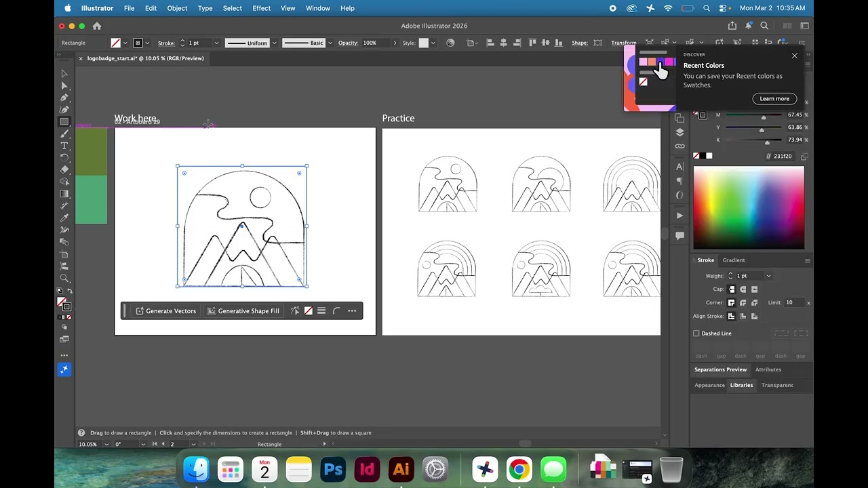Open the stroke weight dropdown in control bar
This screenshot has width=868, height=488.
[x=216, y=43]
